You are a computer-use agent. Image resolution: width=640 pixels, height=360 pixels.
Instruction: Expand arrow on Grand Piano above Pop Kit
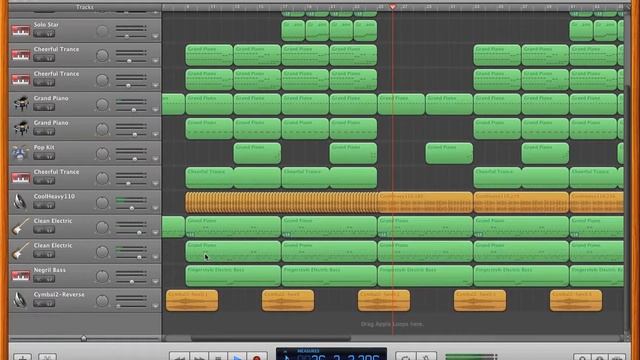[x=155, y=134]
